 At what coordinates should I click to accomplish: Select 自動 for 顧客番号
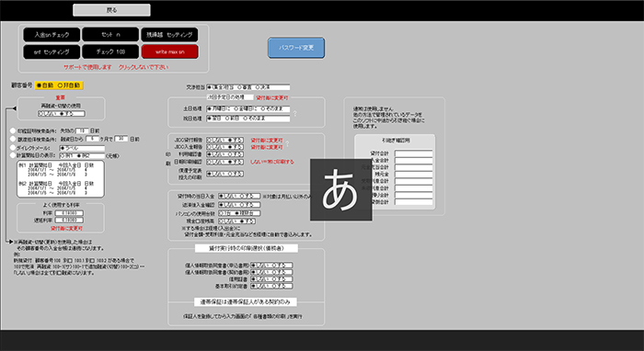[x=45, y=85]
